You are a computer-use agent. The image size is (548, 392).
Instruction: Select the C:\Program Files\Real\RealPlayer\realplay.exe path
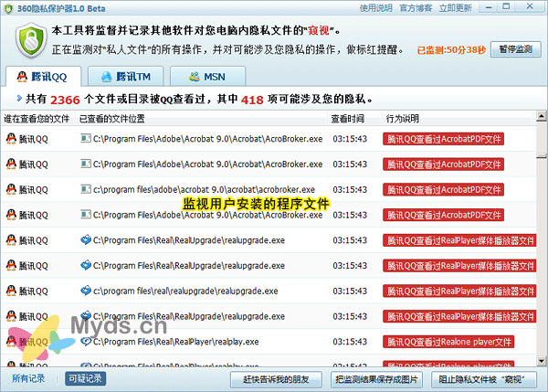(175, 342)
